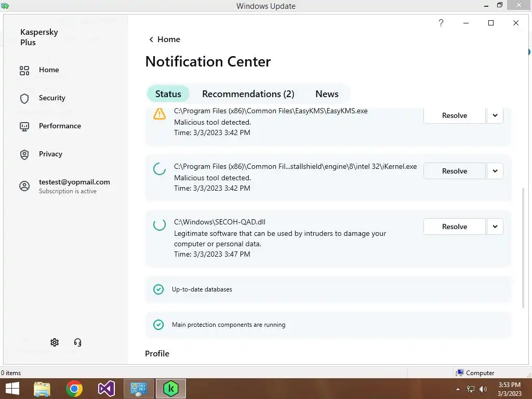Open Windows Start button
532x399 pixels.
point(12,389)
